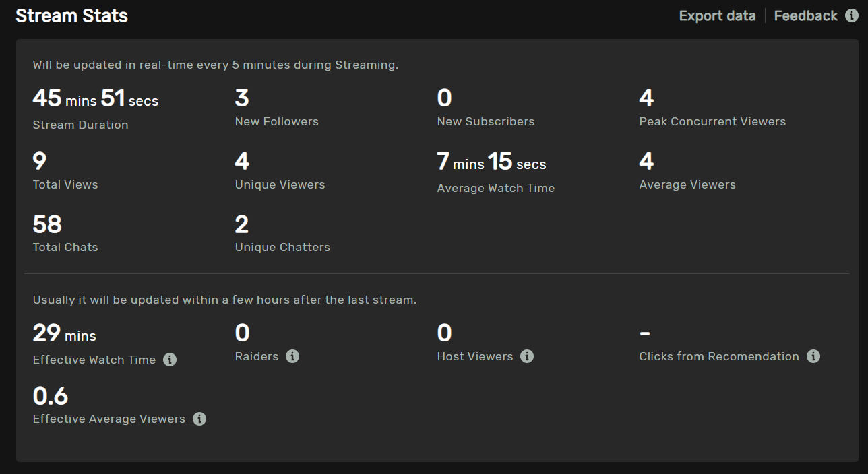
Task: Select the Total Views number
Action: [x=38, y=162]
